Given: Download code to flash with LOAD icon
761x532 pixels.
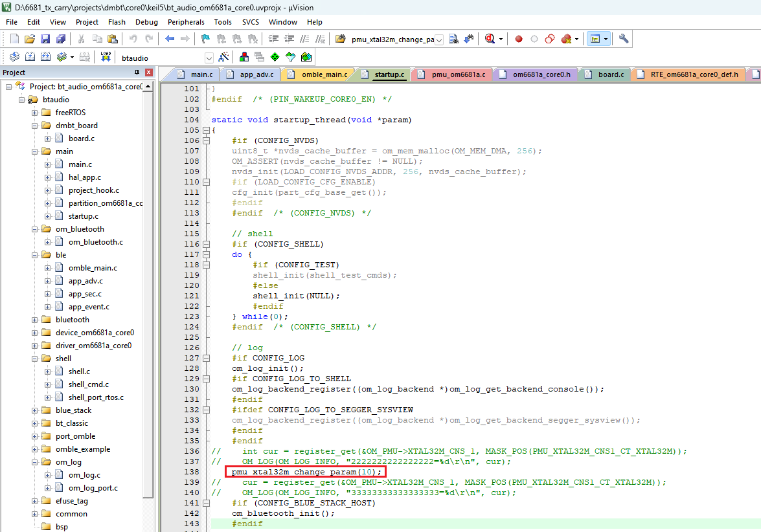Looking at the screenshot, I should (106, 57).
